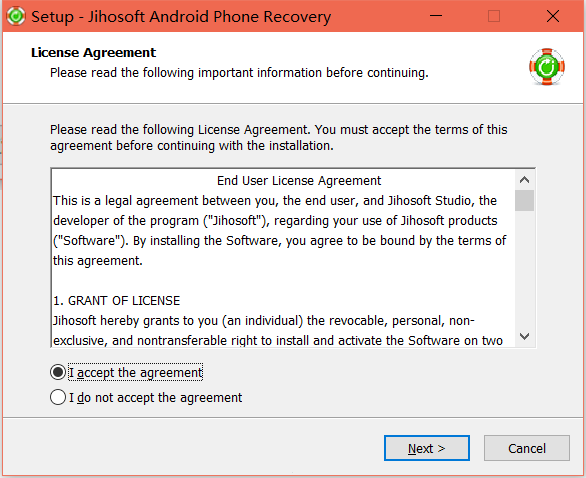Click the scrollbar track below the thumb
This screenshot has height=478, width=586.
[524, 269]
